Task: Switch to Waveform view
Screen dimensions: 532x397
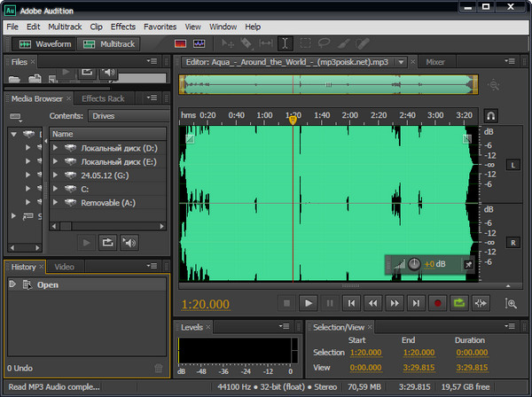Action: (x=46, y=43)
